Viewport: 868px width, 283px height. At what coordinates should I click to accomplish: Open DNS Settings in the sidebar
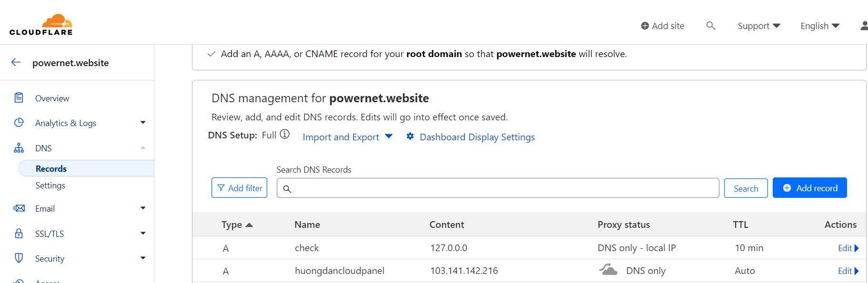[50, 185]
